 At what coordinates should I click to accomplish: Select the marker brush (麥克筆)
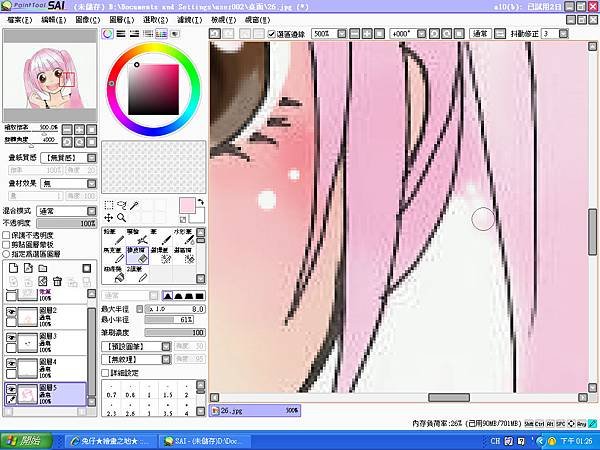pyautogui.click(x=114, y=255)
